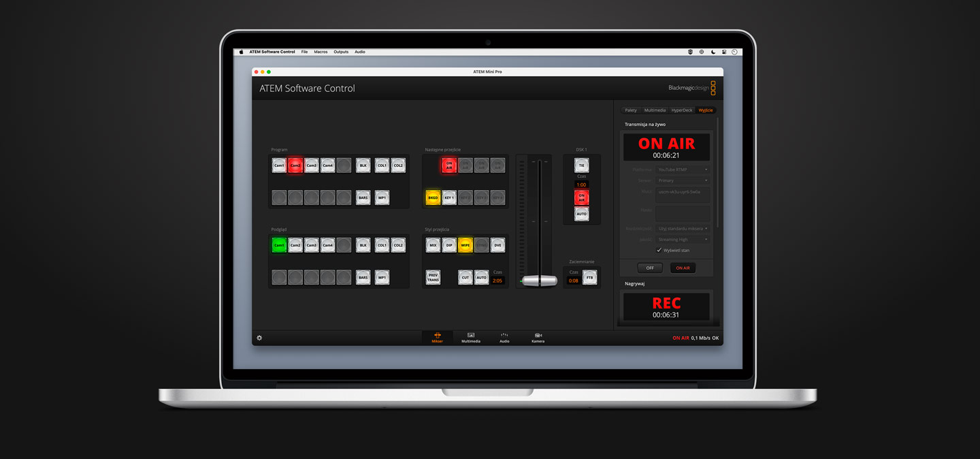The height and width of the screenshot is (459, 980).
Task: Click the stream key input field
Action: point(683,194)
